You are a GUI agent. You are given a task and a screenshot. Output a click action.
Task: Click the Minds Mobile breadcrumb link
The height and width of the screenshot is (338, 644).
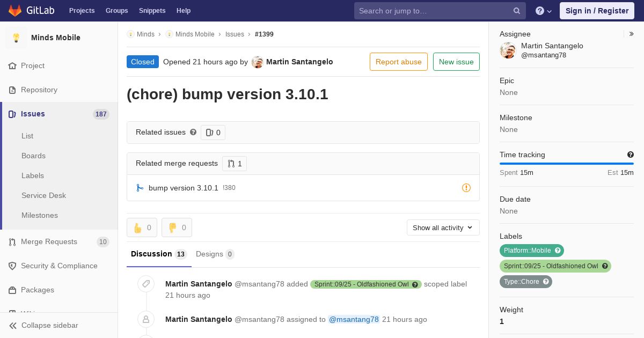pyautogui.click(x=195, y=34)
